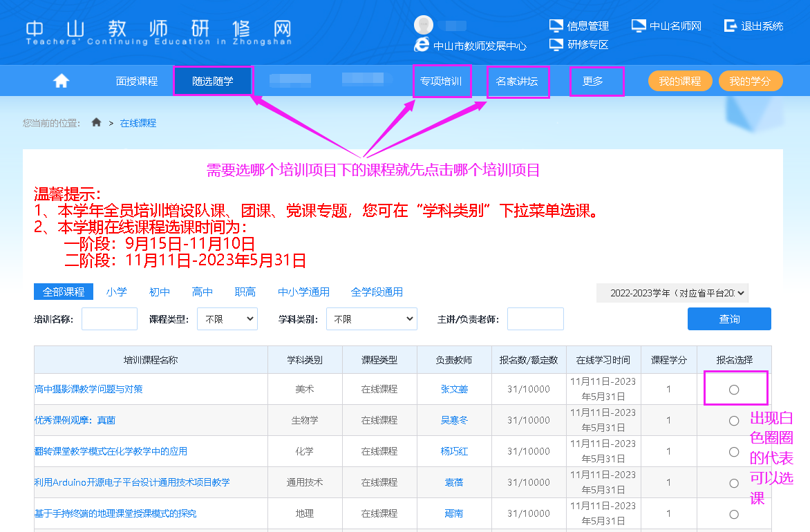The width and height of the screenshot is (810, 532).
Task: Select the radio button for 优秀课例观摩：真菌
Action: pos(733,421)
